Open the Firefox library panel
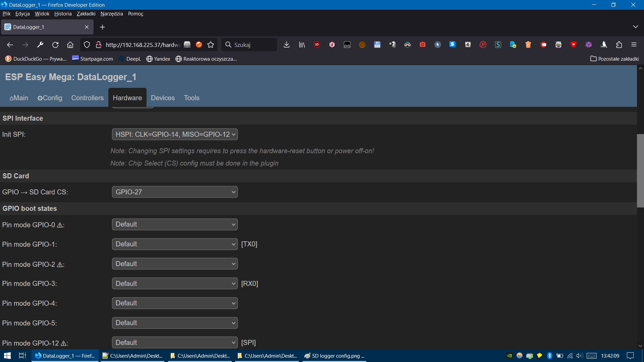This screenshot has width=644, height=362. point(302,45)
